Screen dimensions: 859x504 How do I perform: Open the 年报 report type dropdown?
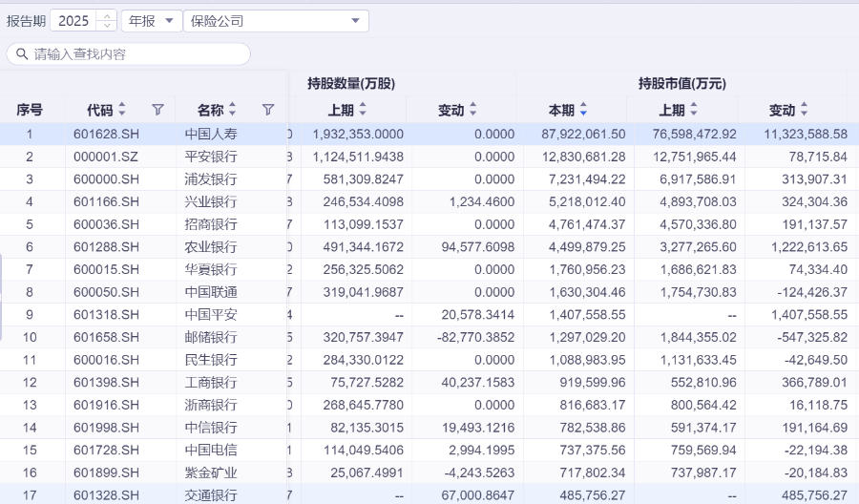tap(151, 21)
